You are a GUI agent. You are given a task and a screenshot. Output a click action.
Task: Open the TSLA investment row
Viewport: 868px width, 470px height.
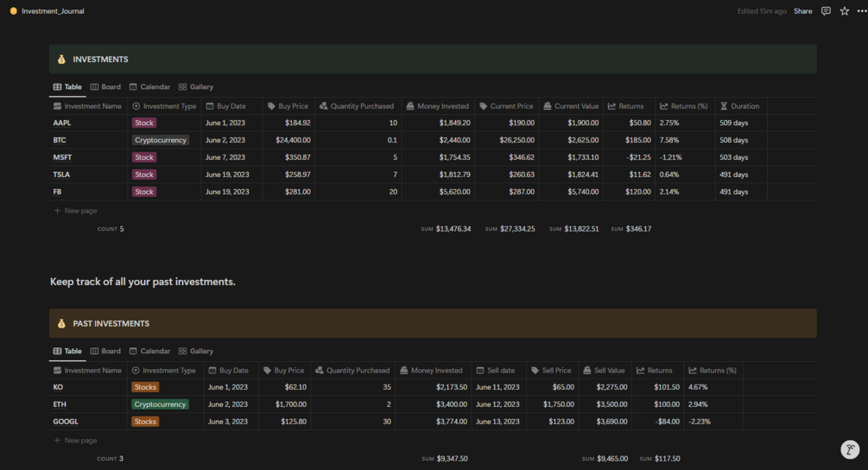pyautogui.click(x=61, y=175)
